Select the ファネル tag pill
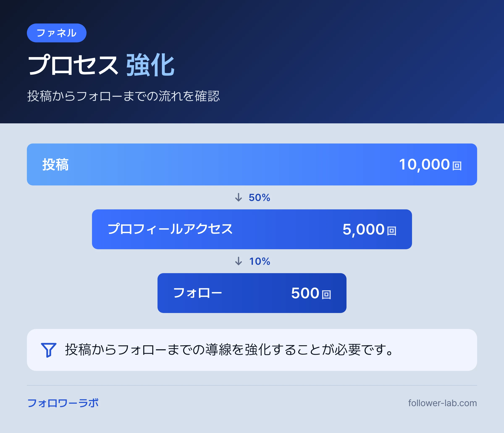The width and height of the screenshot is (504, 433). (57, 33)
